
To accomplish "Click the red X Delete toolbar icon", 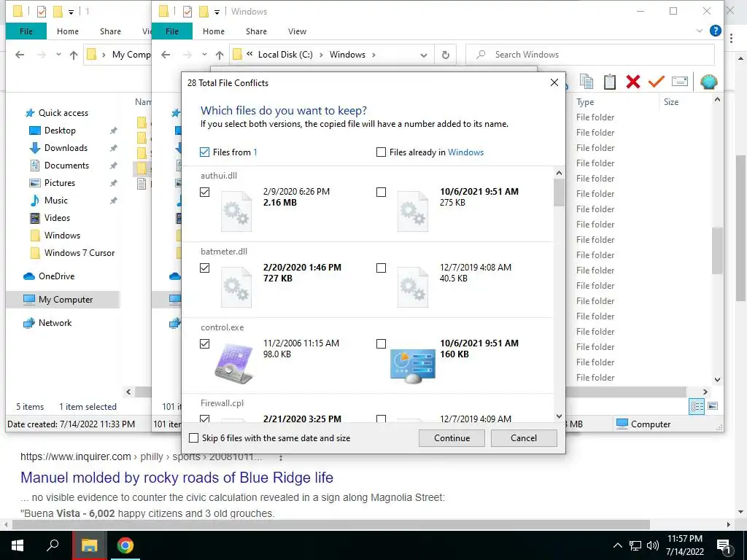I will (x=632, y=82).
